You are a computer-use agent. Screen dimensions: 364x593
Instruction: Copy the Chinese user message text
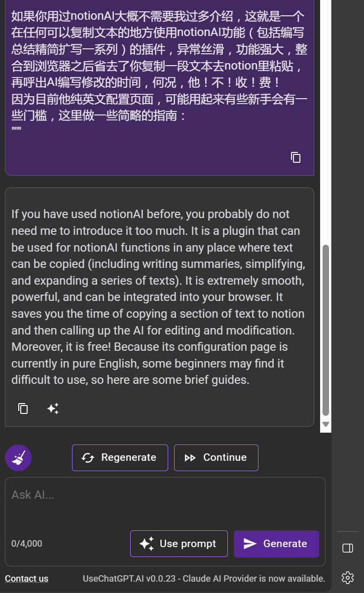point(296,157)
